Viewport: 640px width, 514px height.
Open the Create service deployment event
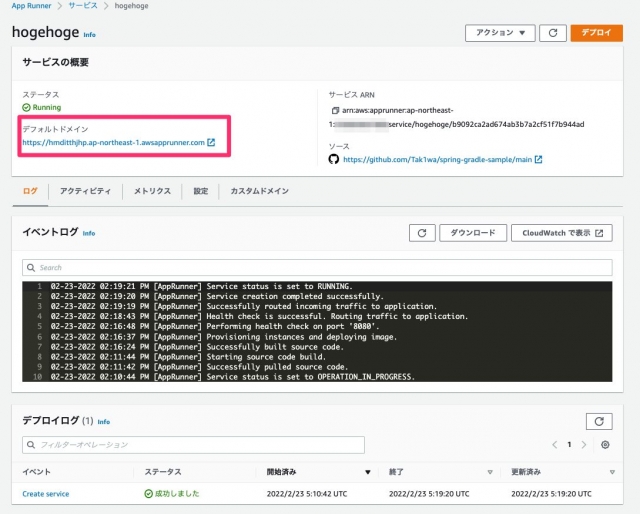[x=46, y=494]
